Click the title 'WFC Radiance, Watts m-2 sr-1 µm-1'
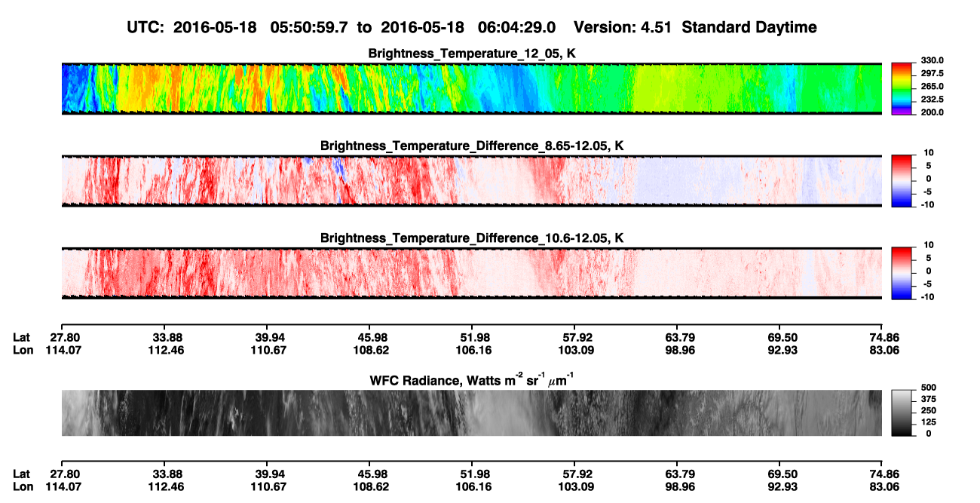The height and width of the screenshot is (503, 980). pos(472,379)
